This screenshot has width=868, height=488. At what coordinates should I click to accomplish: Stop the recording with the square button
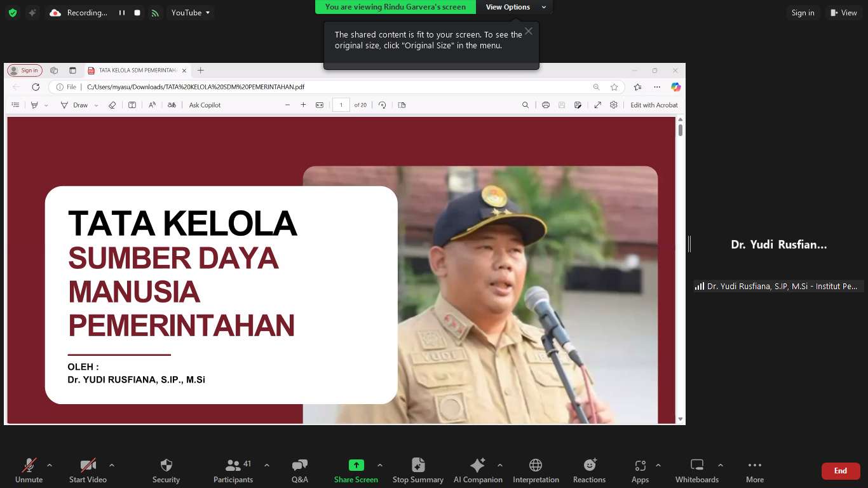coord(137,13)
